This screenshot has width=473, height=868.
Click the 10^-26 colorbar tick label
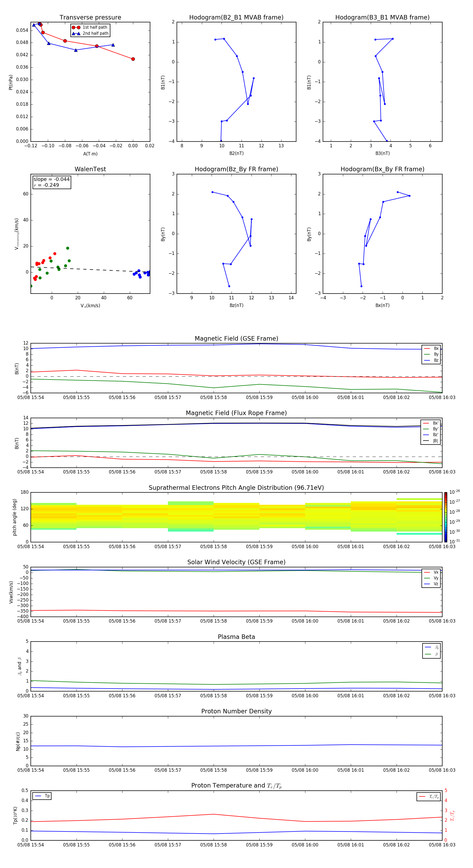(455, 492)
